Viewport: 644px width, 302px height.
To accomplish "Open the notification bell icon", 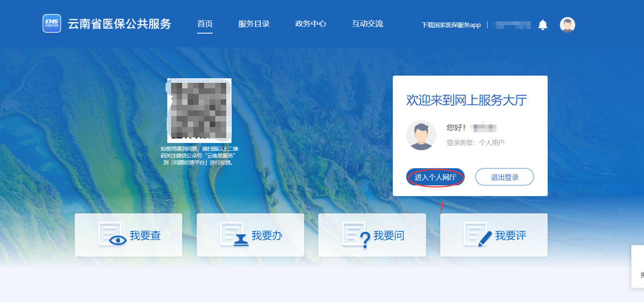I will (x=542, y=25).
